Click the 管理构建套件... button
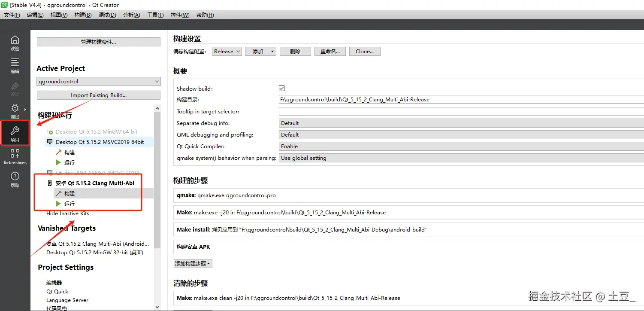Screen dimensions: 644x311 click(x=99, y=42)
